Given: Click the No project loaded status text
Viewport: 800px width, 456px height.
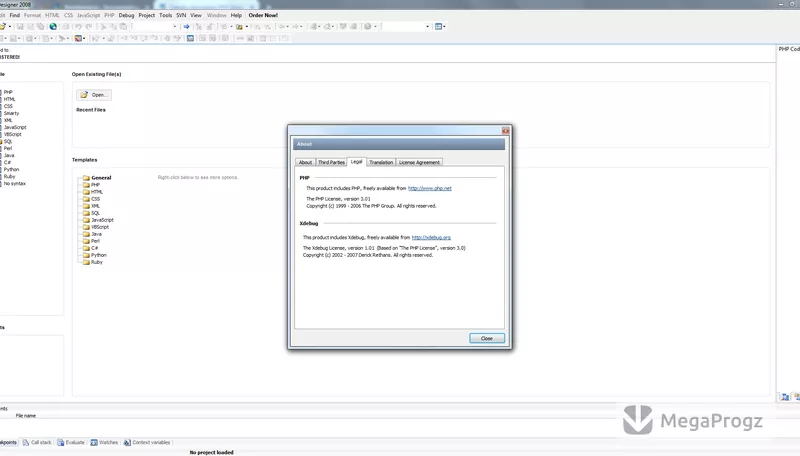Looking at the screenshot, I should 211,452.
